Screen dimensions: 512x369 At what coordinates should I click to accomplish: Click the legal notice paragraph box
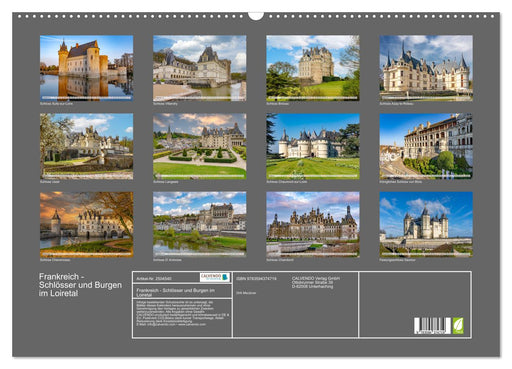182,318
